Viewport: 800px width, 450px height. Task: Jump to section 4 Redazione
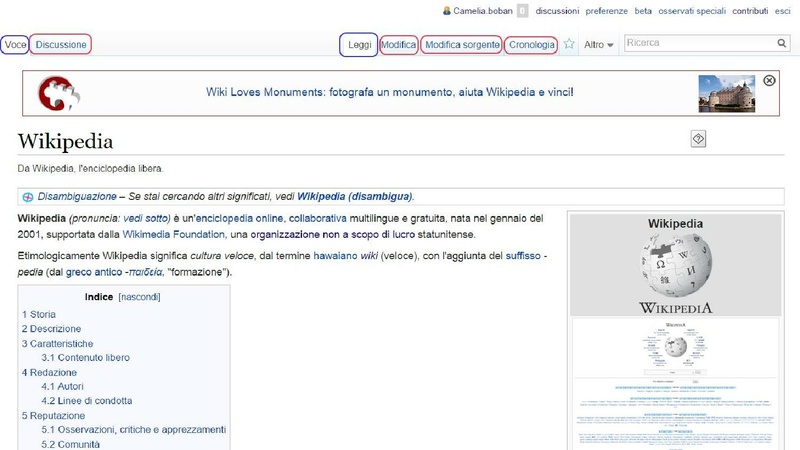[x=49, y=372]
